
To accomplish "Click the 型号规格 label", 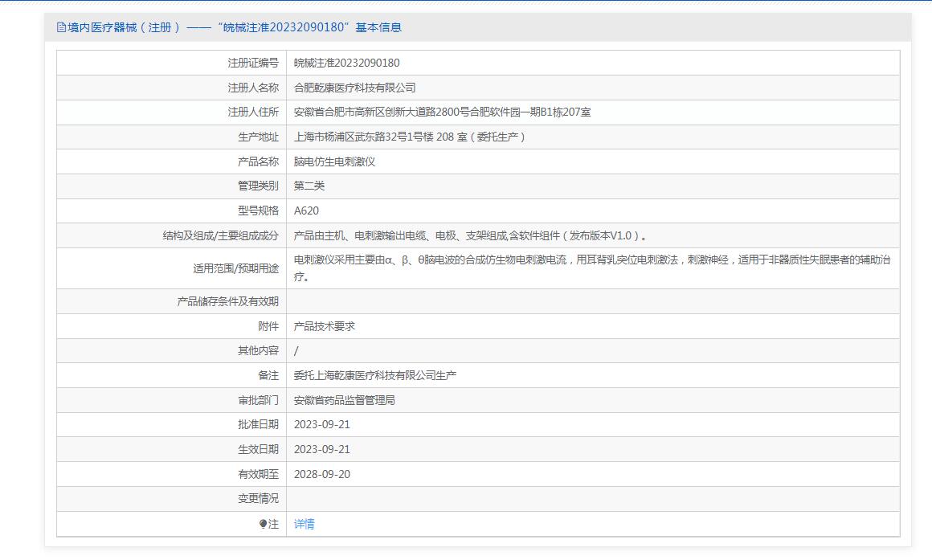I will tap(258, 211).
